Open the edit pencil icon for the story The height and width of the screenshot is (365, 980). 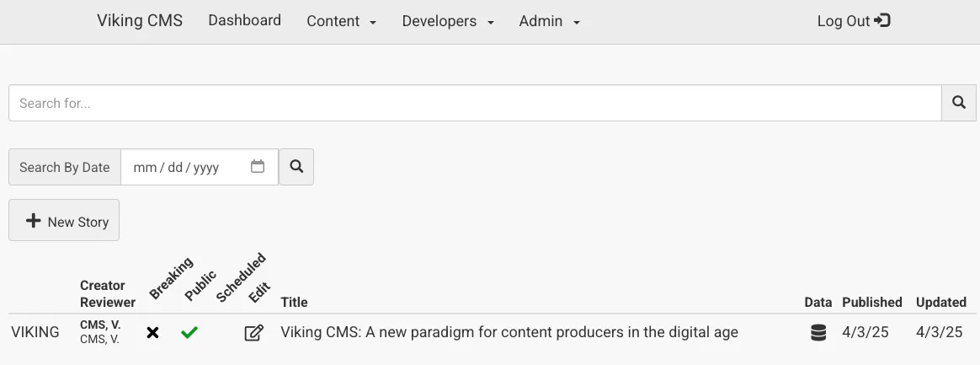253,333
